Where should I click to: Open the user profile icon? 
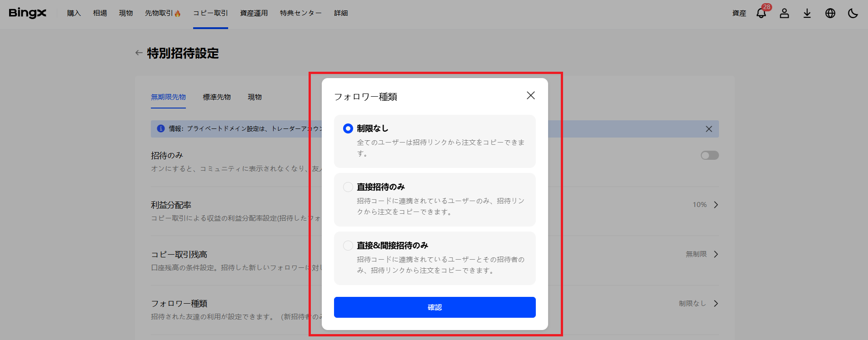784,13
